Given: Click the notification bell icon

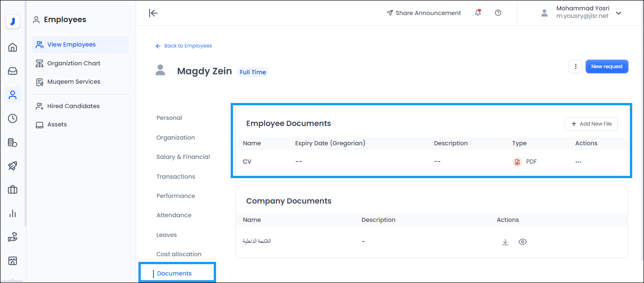Looking at the screenshot, I should [478, 13].
